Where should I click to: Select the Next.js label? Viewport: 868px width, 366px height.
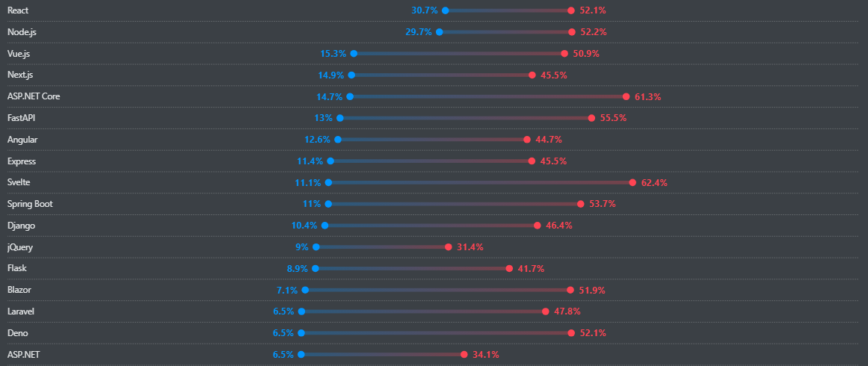coord(20,75)
